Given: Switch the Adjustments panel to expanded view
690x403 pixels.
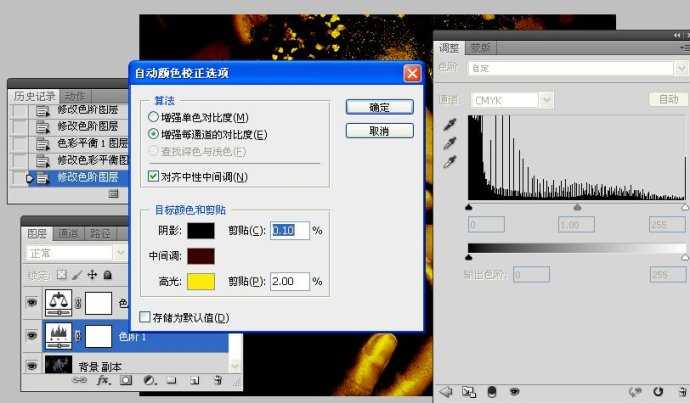Looking at the screenshot, I should click(469, 391).
